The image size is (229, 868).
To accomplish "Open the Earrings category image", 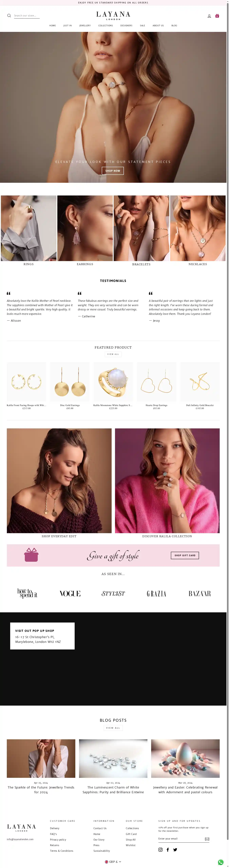I will pyautogui.click(x=85, y=228).
